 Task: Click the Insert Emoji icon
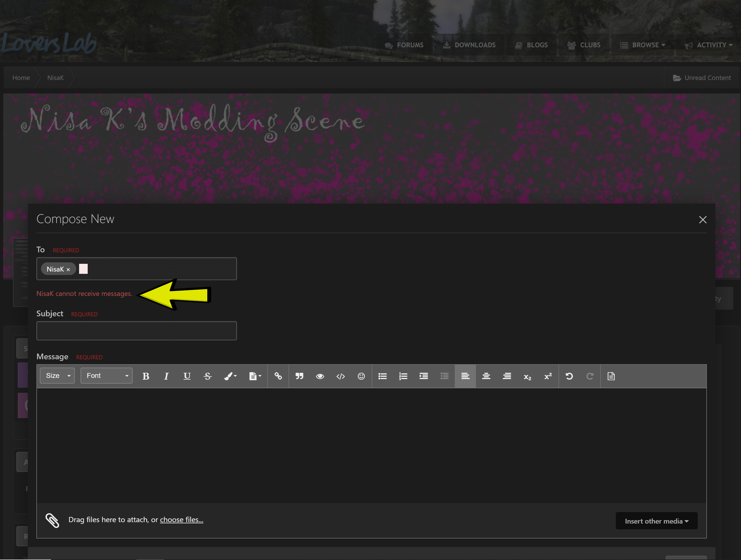(361, 376)
